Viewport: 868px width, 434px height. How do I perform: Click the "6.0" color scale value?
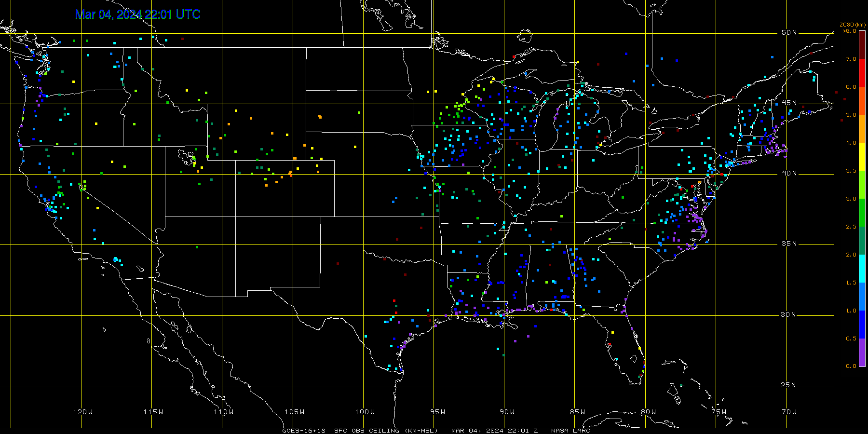(851, 87)
